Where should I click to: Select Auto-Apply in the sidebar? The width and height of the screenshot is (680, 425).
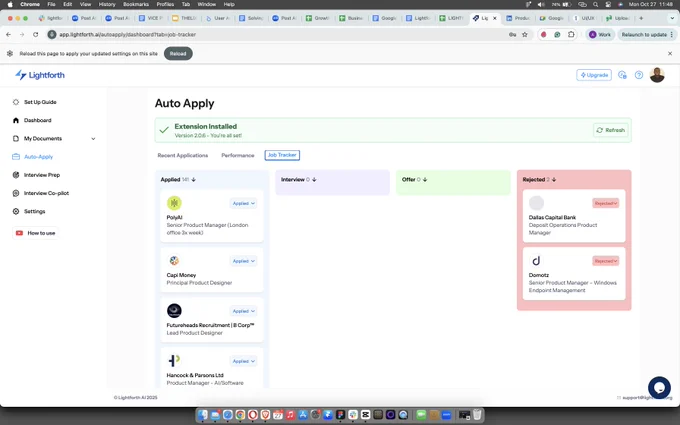[x=38, y=157]
